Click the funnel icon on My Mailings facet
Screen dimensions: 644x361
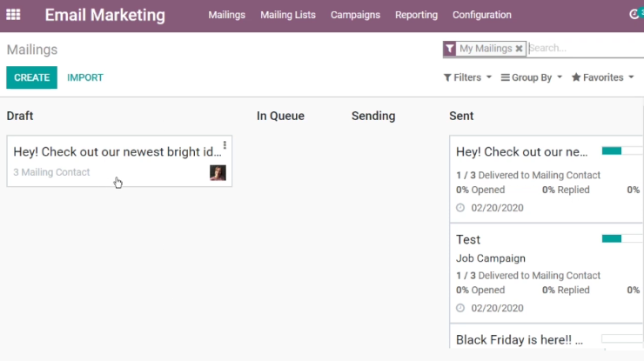450,49
